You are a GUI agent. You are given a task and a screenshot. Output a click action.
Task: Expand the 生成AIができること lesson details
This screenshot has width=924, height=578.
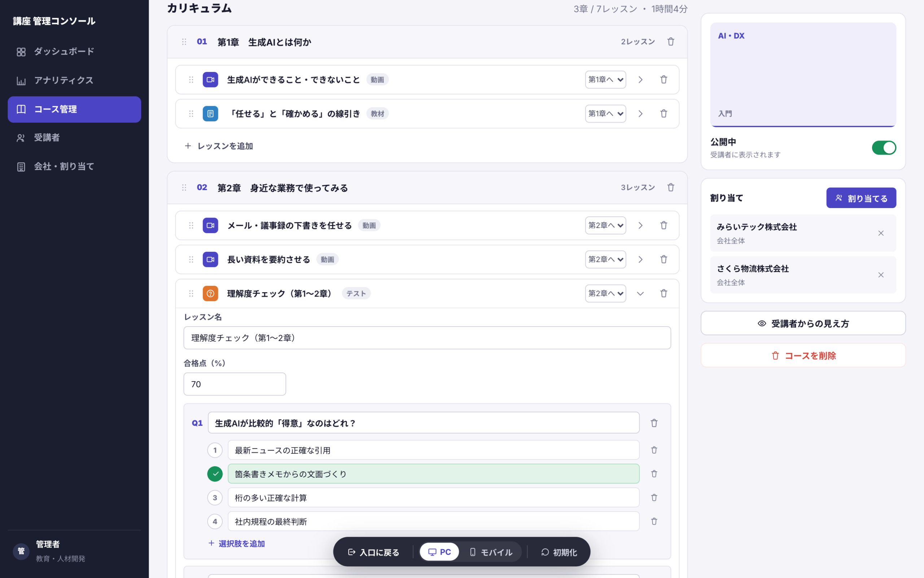[640, 79]
